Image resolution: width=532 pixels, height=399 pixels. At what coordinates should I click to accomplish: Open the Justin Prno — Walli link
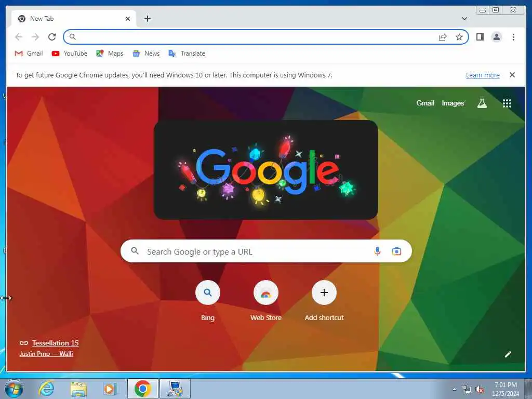[x=46, y=353]
